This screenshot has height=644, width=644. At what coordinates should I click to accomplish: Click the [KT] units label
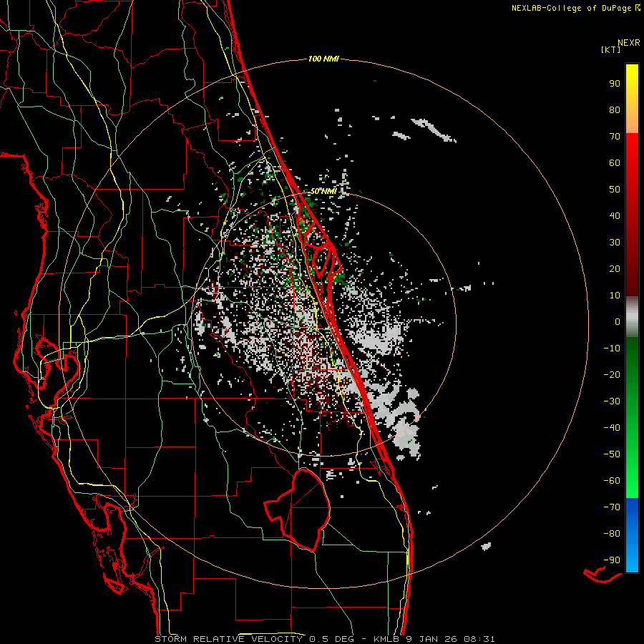pyautogui.click(x=611, y=49)
